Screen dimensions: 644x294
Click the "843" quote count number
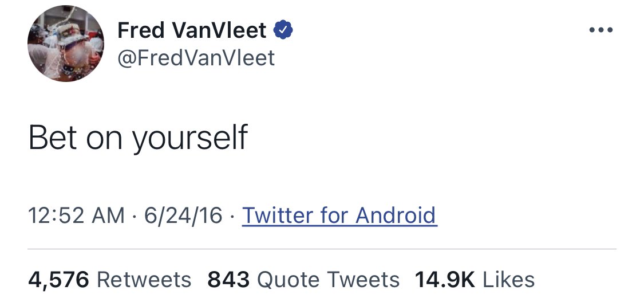(228, 279)
